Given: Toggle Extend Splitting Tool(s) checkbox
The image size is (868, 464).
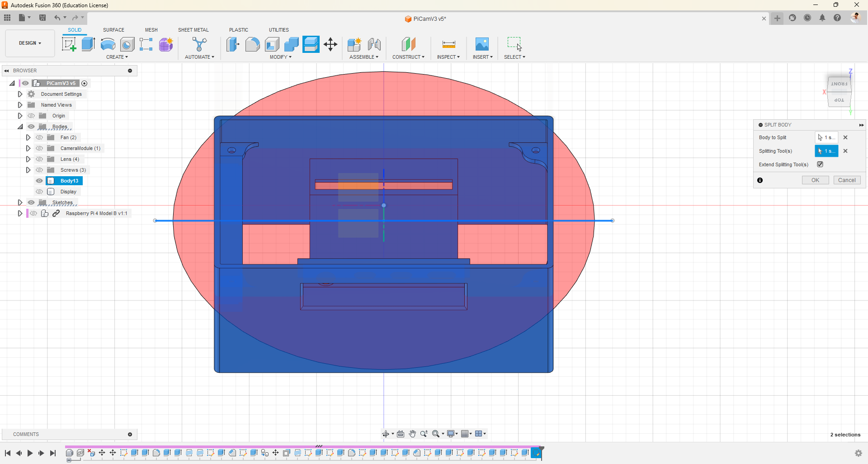Looking at the screenshot, I should tap(820, 164).
